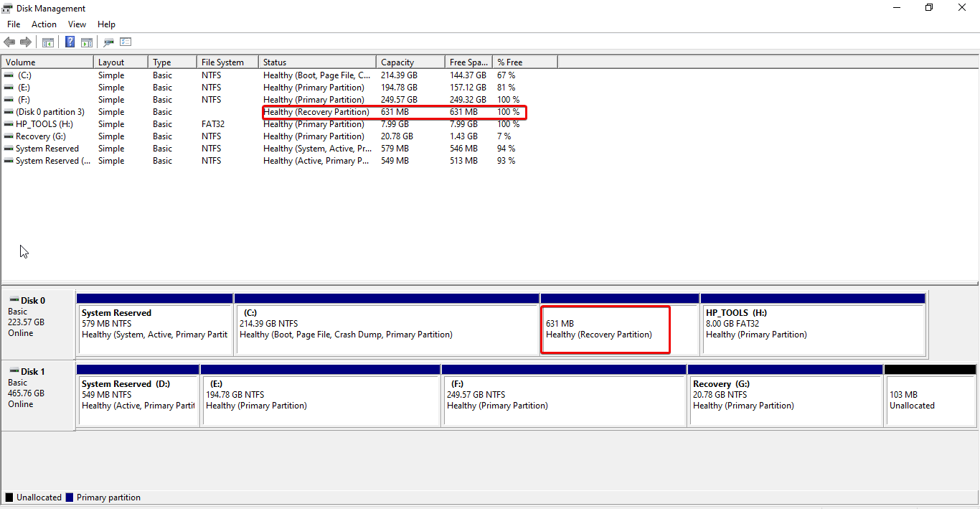Select the HP_TOOLS (H:) partition block

813,330
